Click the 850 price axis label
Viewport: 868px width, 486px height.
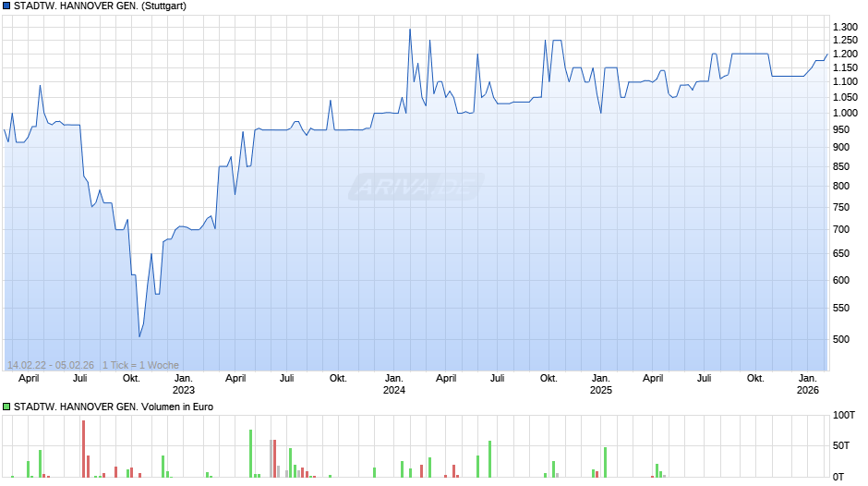click(841, 167)
